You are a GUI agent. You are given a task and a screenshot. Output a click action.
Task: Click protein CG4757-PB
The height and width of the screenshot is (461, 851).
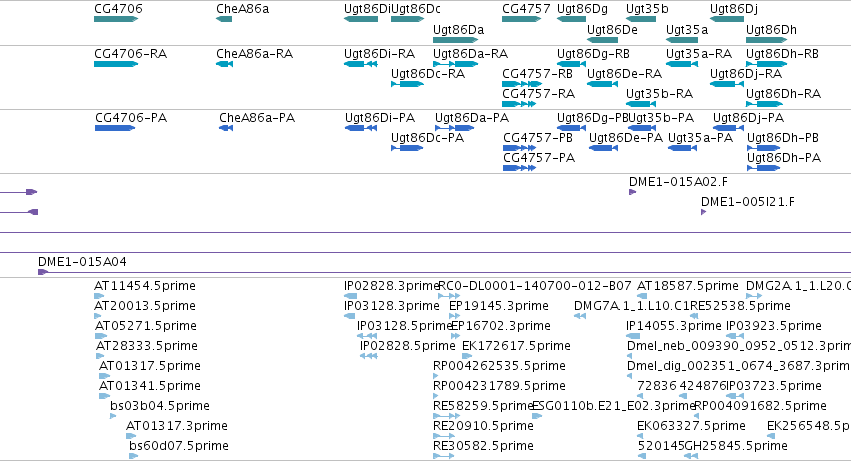[519, 148]
